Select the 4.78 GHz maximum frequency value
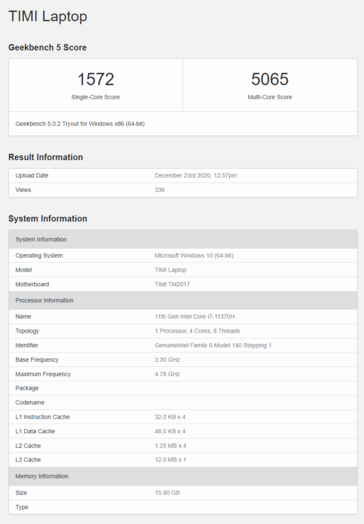364x524 pixels. click(x=167, y=374)
